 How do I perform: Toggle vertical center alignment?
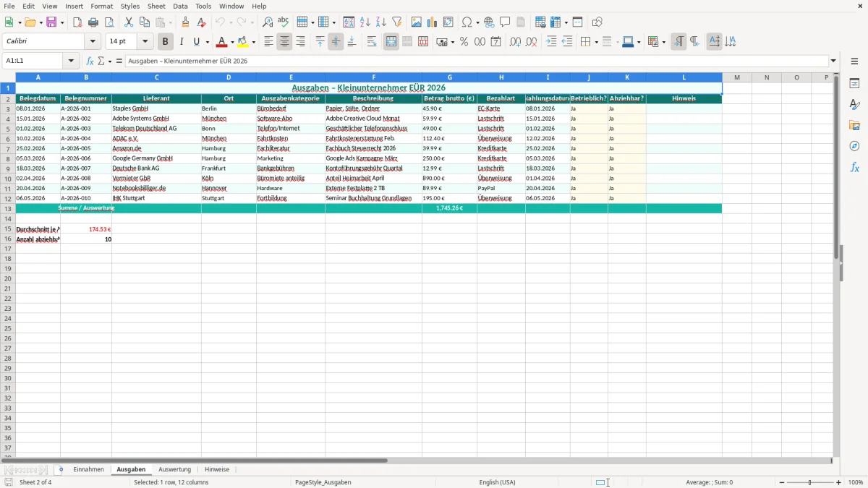point(336,42)
